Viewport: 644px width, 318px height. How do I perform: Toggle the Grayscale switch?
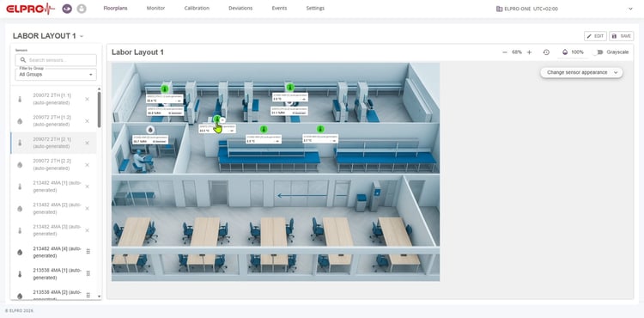click(x=598, y=52)
